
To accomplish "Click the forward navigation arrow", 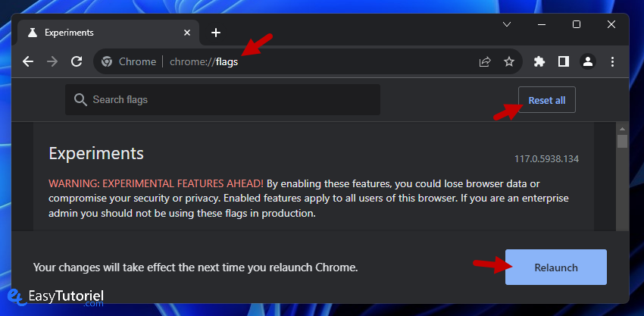I will [x=52, y=61].
